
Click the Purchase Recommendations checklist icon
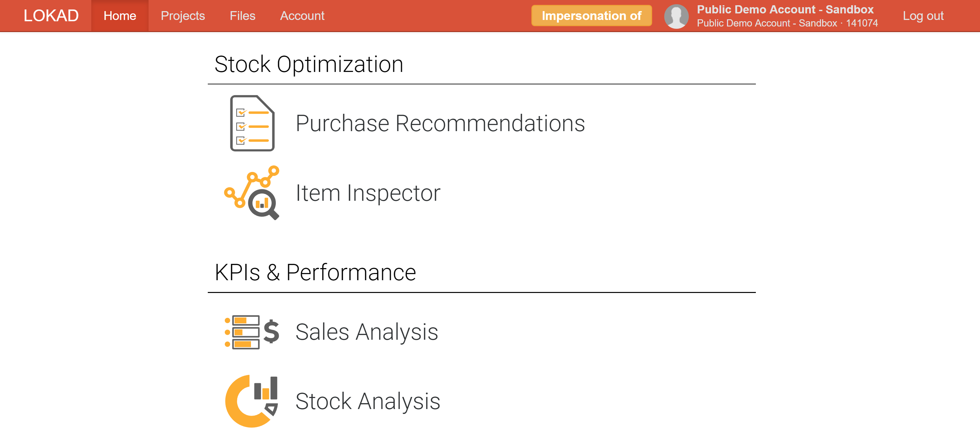252,123
